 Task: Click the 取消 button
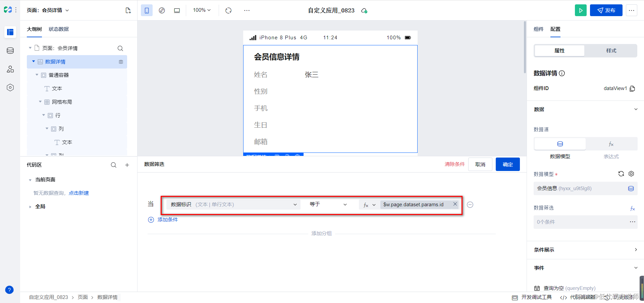(480, 164)
